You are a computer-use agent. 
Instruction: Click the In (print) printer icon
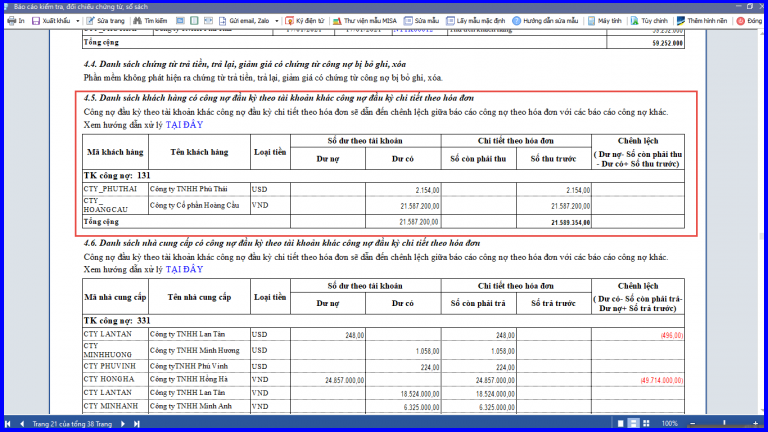tap(12, 21)
